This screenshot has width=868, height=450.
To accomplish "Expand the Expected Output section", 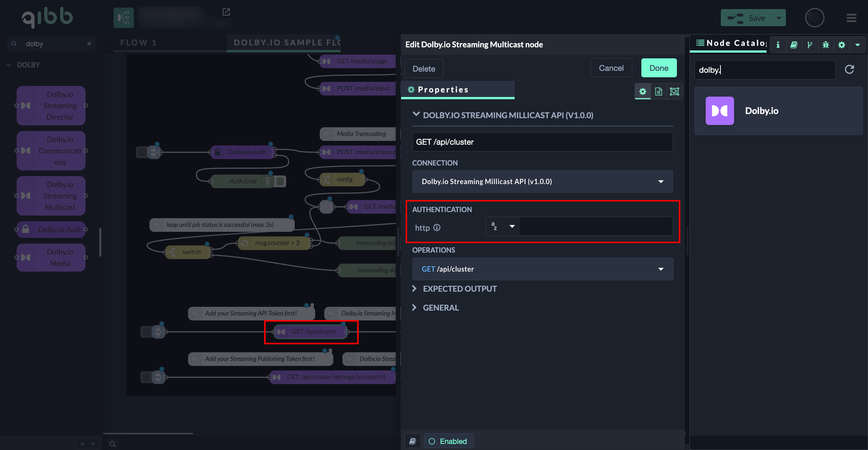I will pyautogui.click(x=459, y=289).
